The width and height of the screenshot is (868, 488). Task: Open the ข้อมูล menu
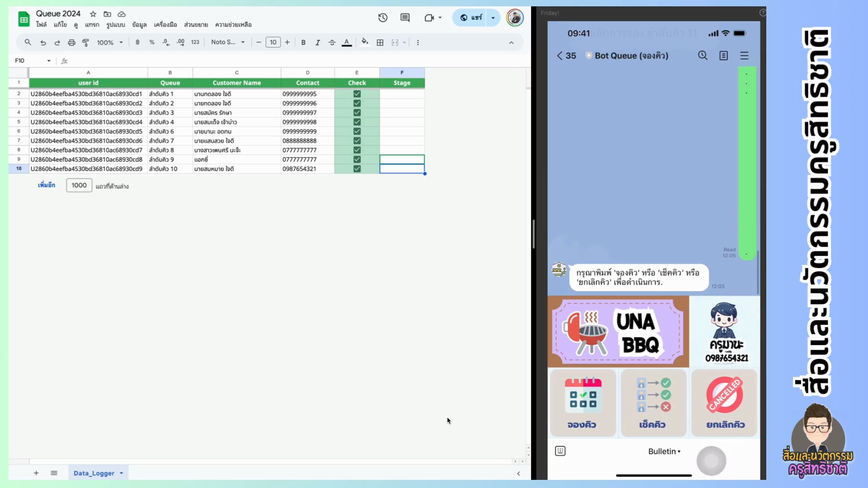tap(139, 24)
